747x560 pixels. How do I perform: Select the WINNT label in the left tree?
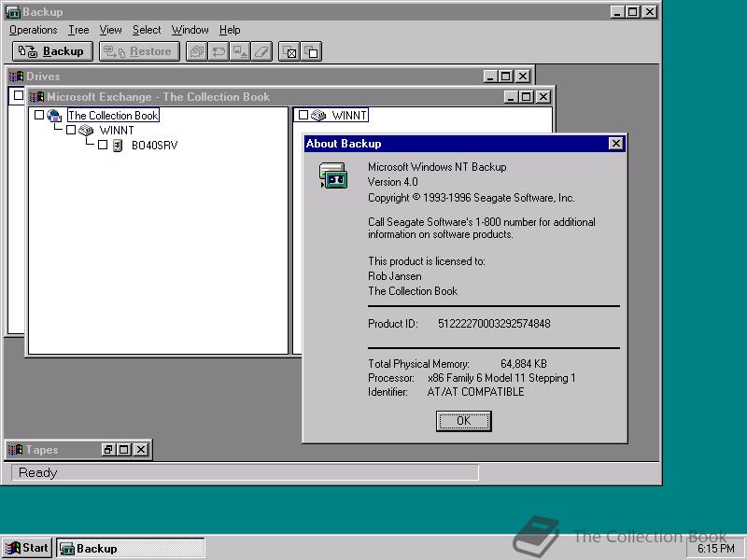tap(117, 130)
